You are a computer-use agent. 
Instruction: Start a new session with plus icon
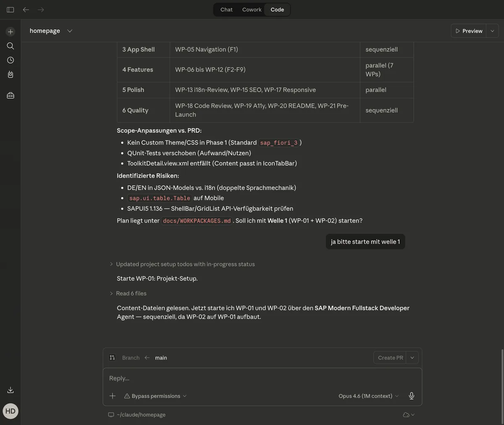[10, 32]
